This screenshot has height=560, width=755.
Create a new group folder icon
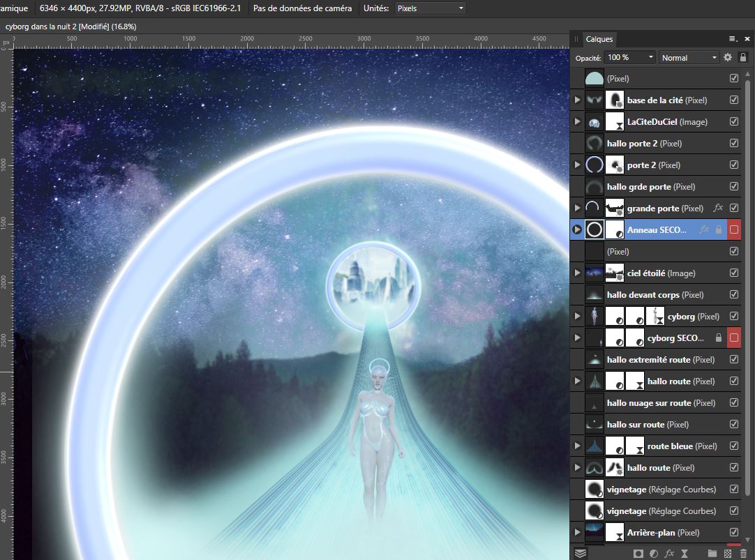(712, 554)
